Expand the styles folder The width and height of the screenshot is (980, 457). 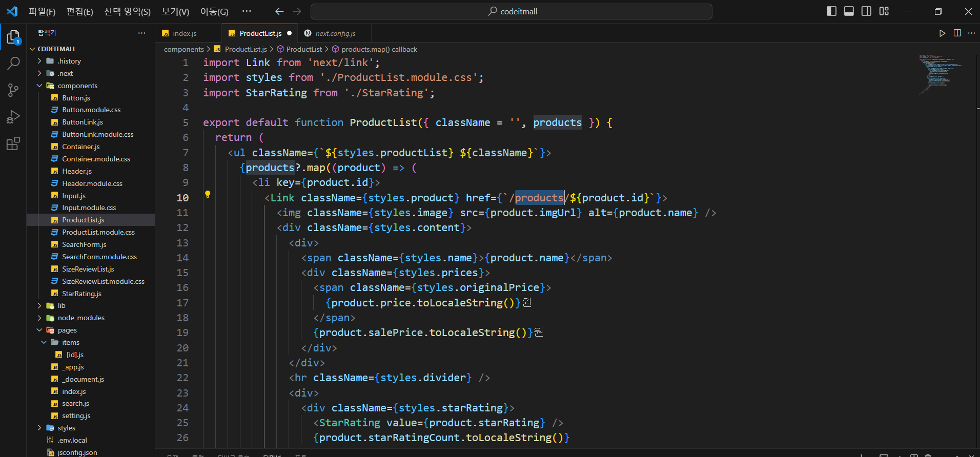pos(91,428)
